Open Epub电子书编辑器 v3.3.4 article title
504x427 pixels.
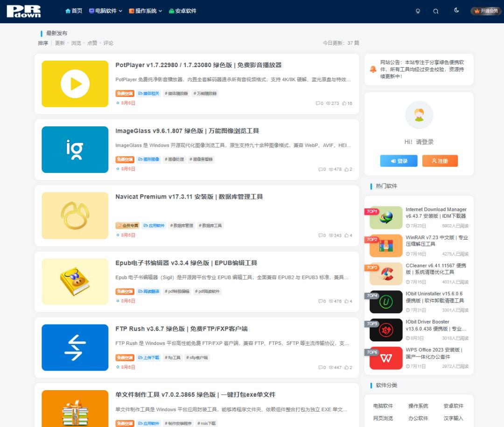point(186,263)
